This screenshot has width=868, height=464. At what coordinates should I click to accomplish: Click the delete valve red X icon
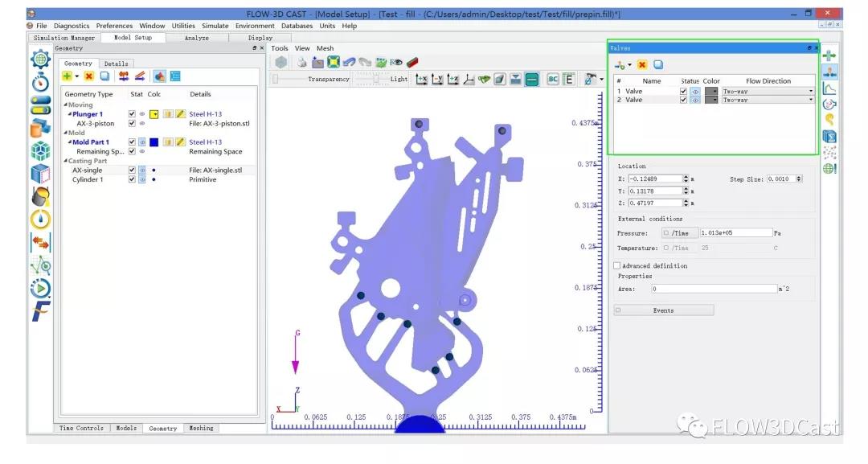click(x=642, y=64)
